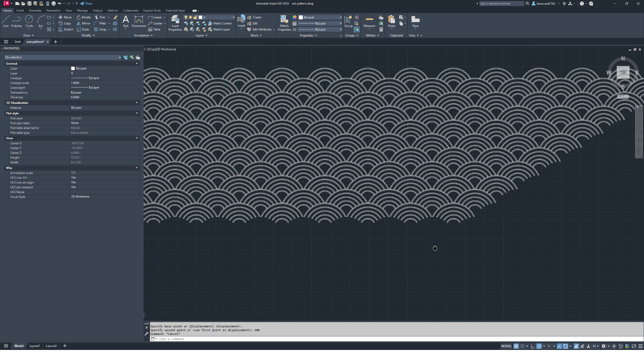
Task: Click the Color ByLayer swatch in Properties palette
Action: (x=73, y=68)
